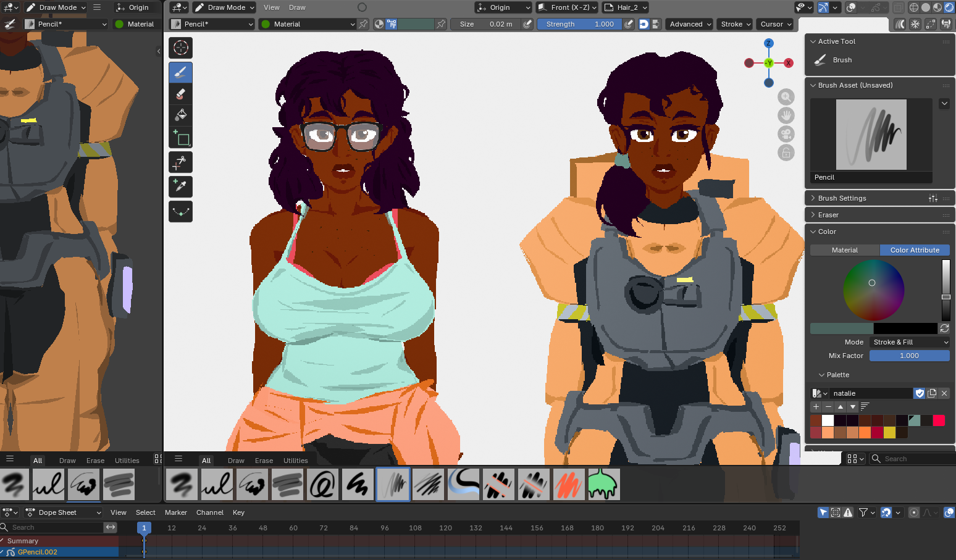956x560 pixels.
Task: Click the camera view gizmo icon
Action: 786,134
